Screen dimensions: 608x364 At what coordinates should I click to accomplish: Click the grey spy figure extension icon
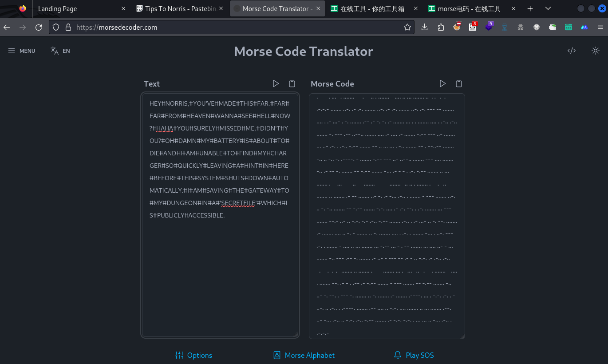521,27
